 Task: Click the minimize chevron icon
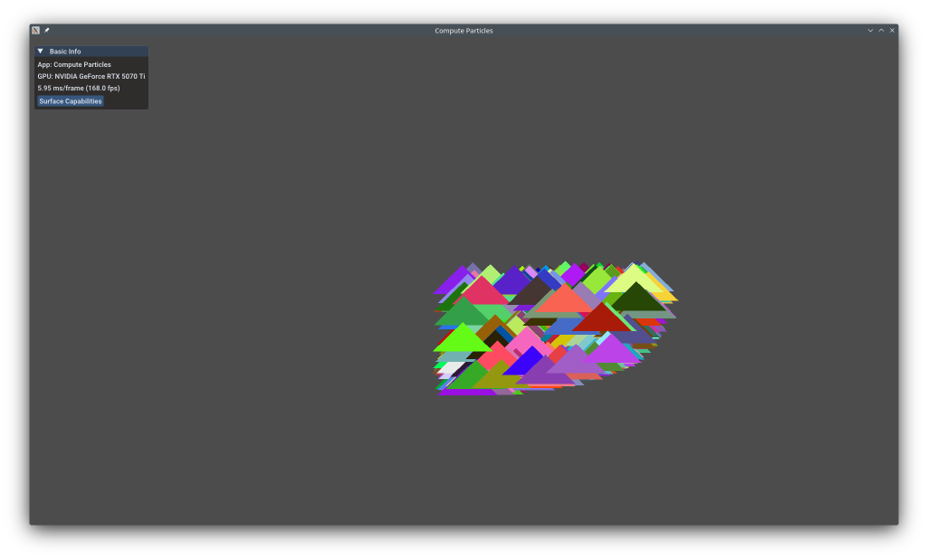(x=870, y=30)
